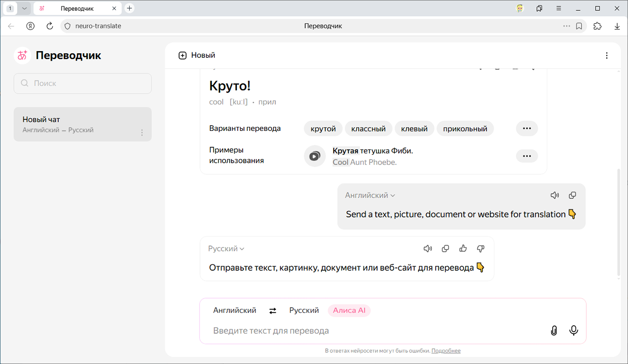Thumbs down the Russian translation

coord(480,249)
